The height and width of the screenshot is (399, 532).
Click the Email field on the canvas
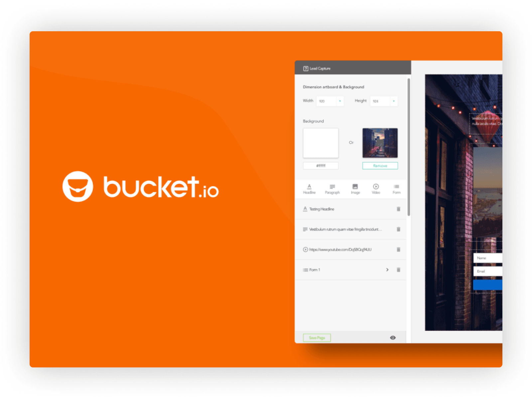[487, 271]
